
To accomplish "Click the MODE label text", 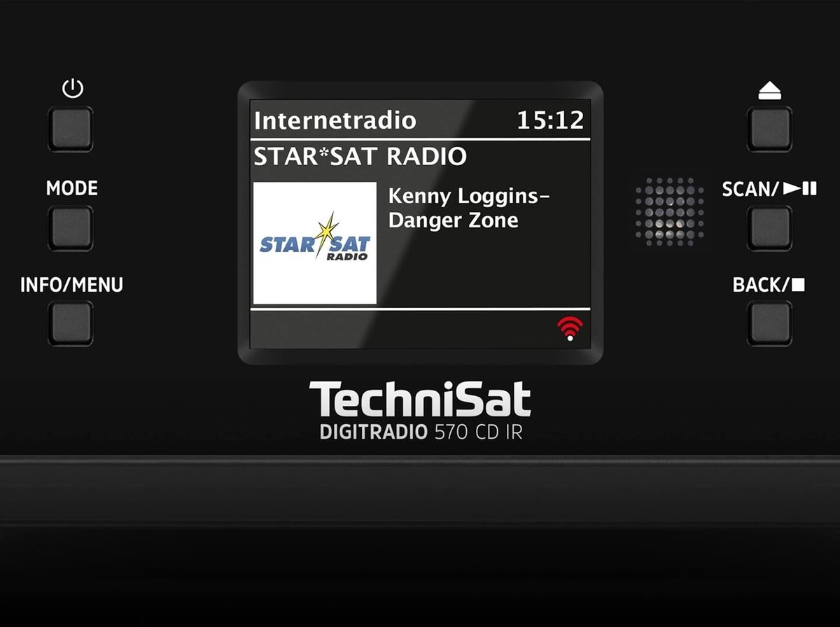I will pyautogui.click(x=71, y=188).
